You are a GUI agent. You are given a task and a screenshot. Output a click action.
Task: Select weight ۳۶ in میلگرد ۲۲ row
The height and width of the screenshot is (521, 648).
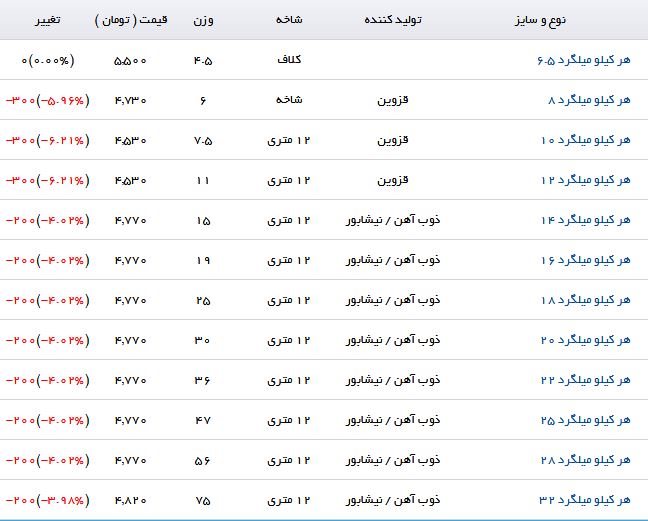202,381
